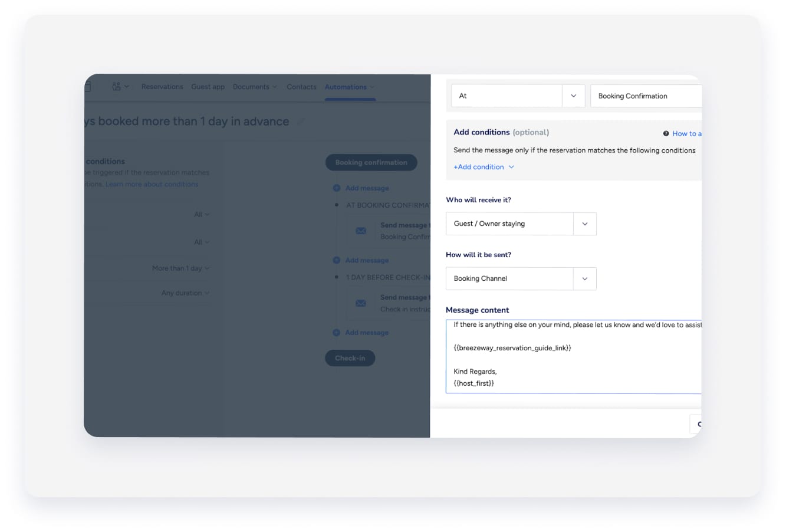Image resolution: width=786 pixels, height=532 pixels.
Task: Click the 1 DAY BEFORE CHECK-IN label
Action: click(x=388, y=277)
